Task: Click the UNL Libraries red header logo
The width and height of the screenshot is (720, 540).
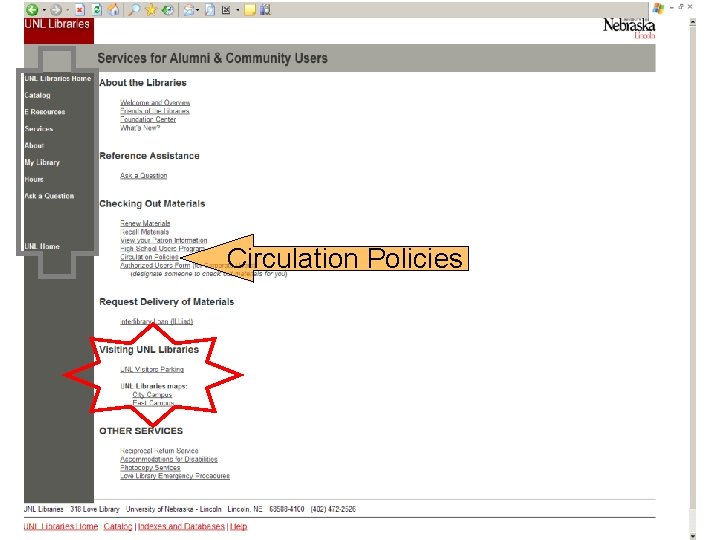Action: tap(59, 30)
